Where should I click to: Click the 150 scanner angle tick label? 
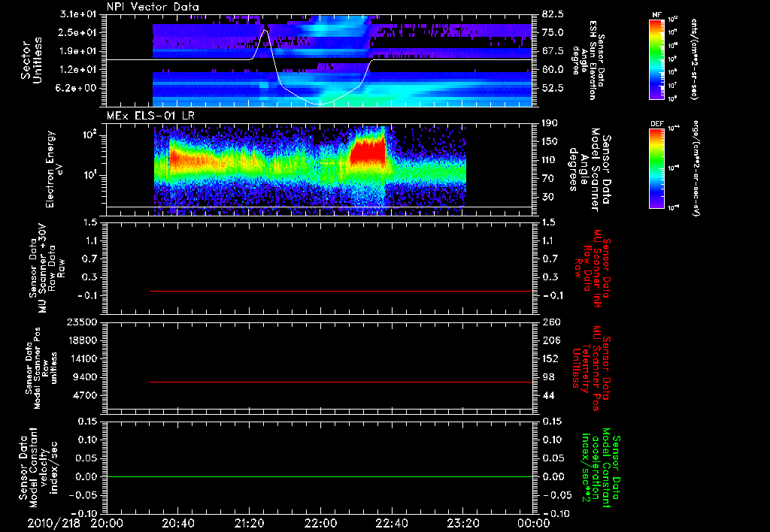(x=551, y=142)
